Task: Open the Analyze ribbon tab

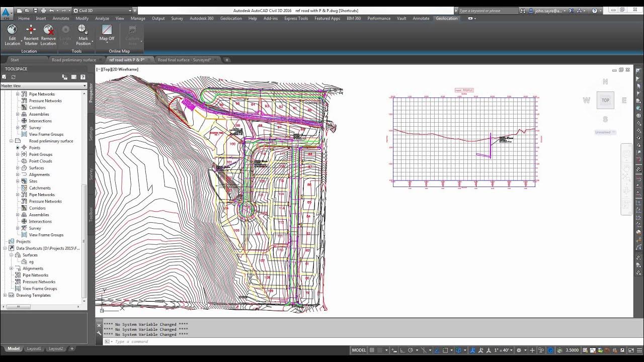Action: [x=102, y=18]
